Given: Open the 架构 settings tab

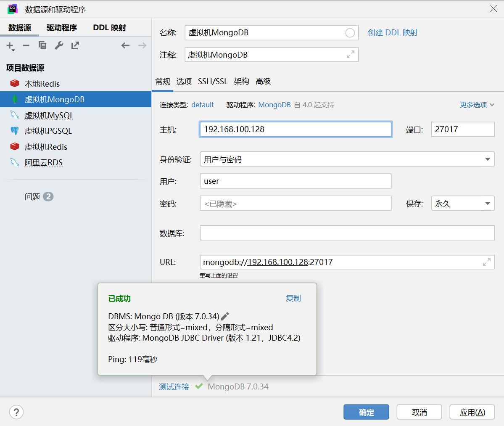Looking at the screenshot, I should 241,81.
